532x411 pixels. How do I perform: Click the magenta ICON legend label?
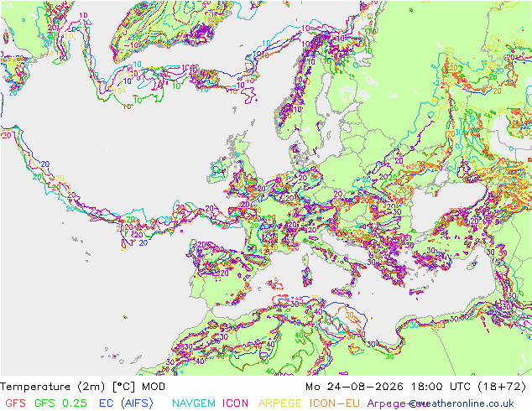235,403
